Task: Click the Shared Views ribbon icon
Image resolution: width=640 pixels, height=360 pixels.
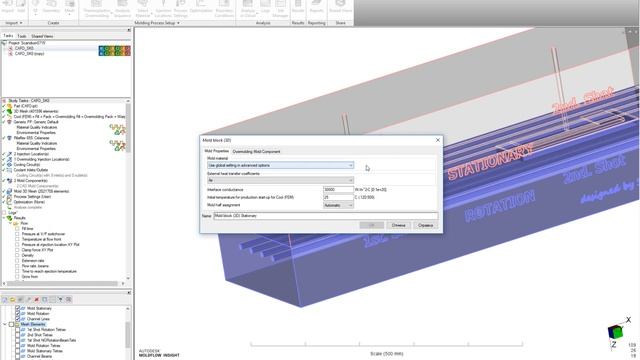Action: coord(340,7)
